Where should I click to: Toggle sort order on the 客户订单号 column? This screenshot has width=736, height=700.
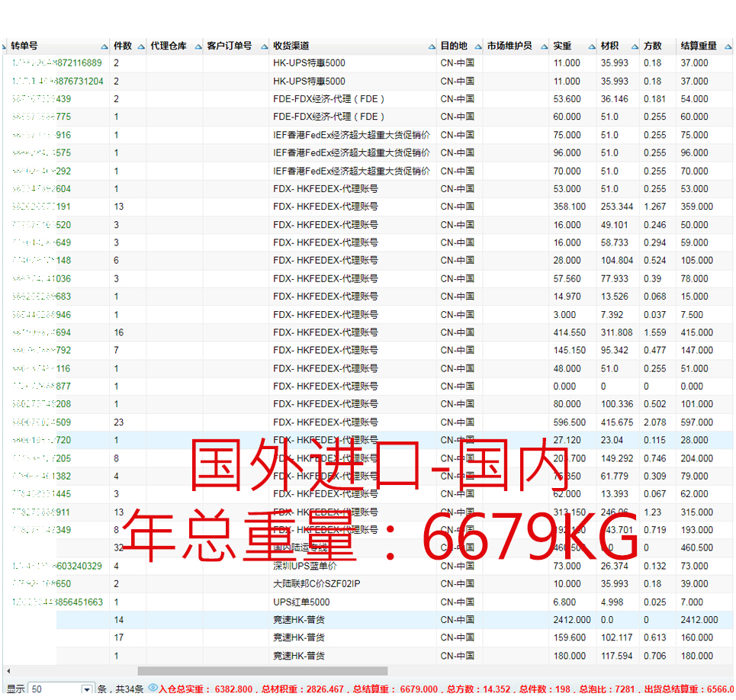coord(265,46)
